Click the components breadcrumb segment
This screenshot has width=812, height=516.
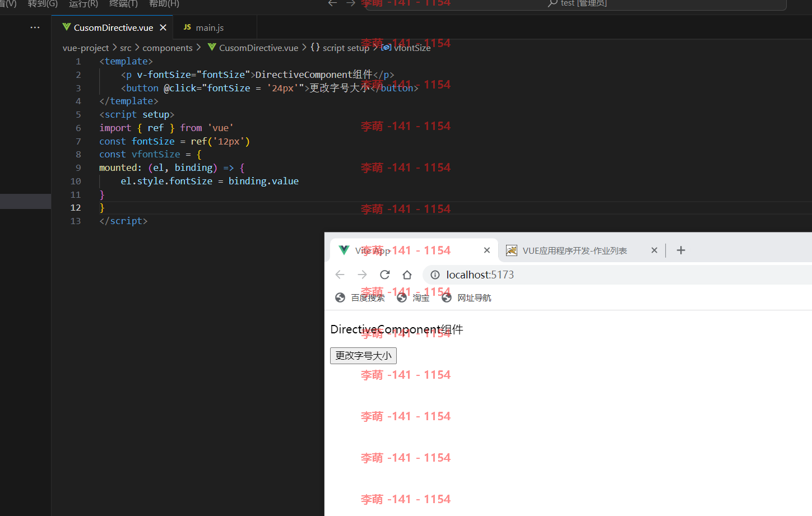point(167,48)
